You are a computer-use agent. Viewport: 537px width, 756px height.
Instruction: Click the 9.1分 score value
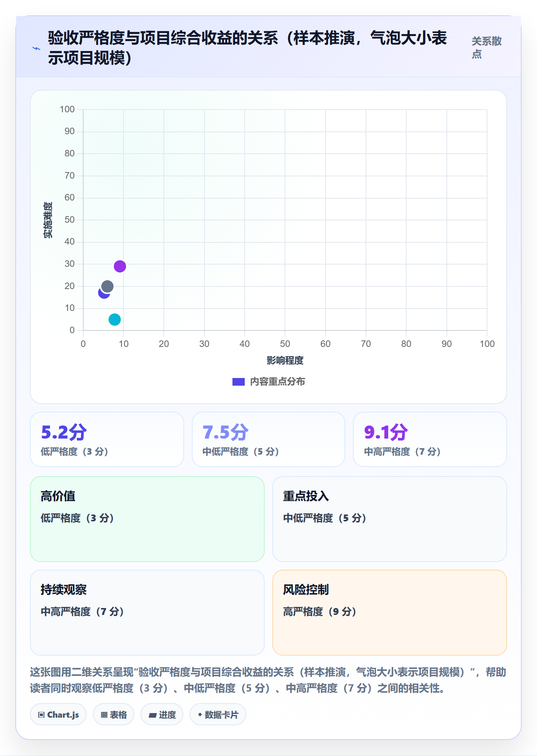[x=386, y=432]
